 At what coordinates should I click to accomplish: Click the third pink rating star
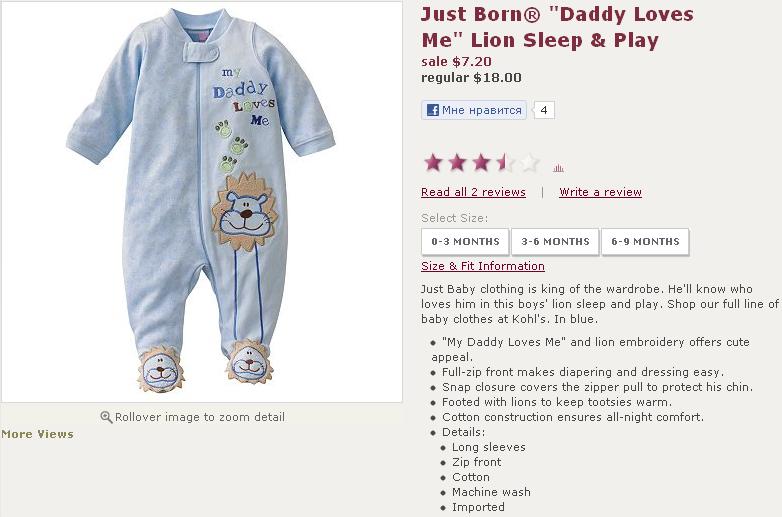(481, 163)
